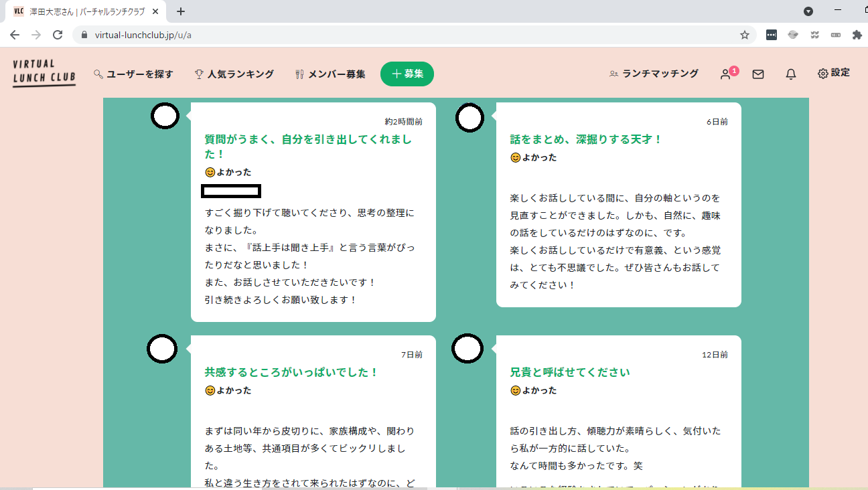Image resolution: width=868 pixels, height=490 pixels.
Task: Open the Chrome profile dropdown in title bar
Action: point(808,11)
